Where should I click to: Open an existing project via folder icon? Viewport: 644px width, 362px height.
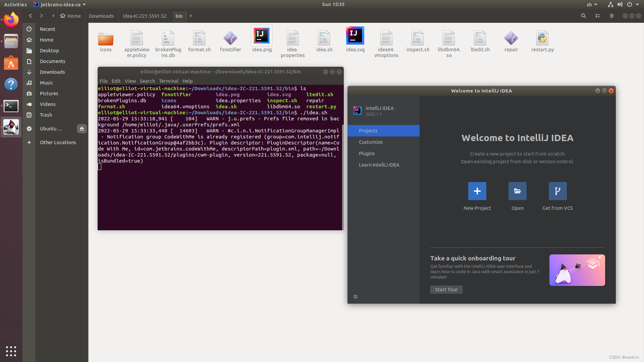517,191
